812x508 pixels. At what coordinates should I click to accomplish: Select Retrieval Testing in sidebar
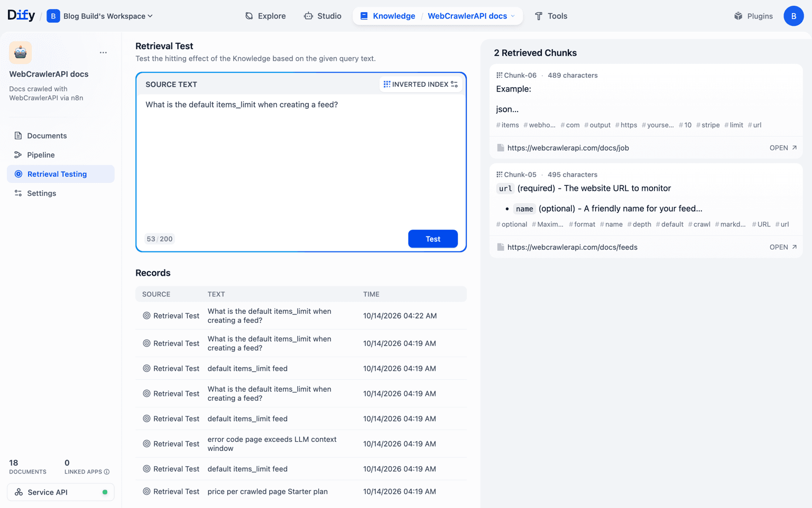[61, 174]
